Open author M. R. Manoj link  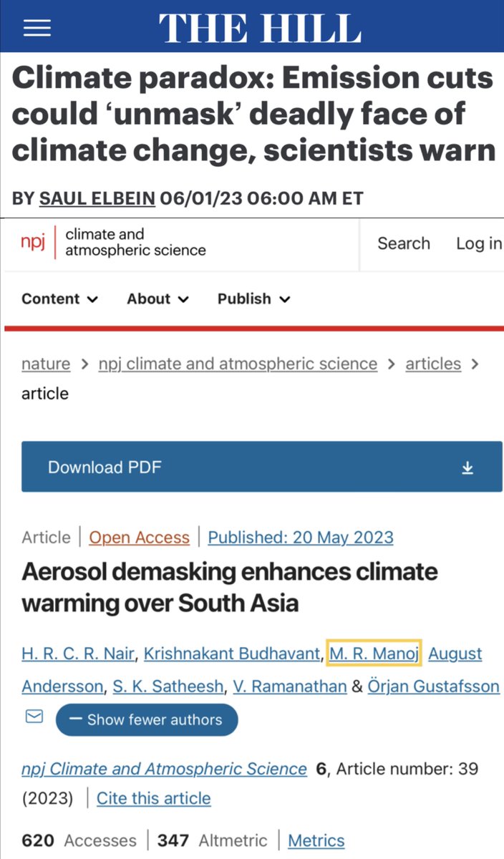[374, 654]
